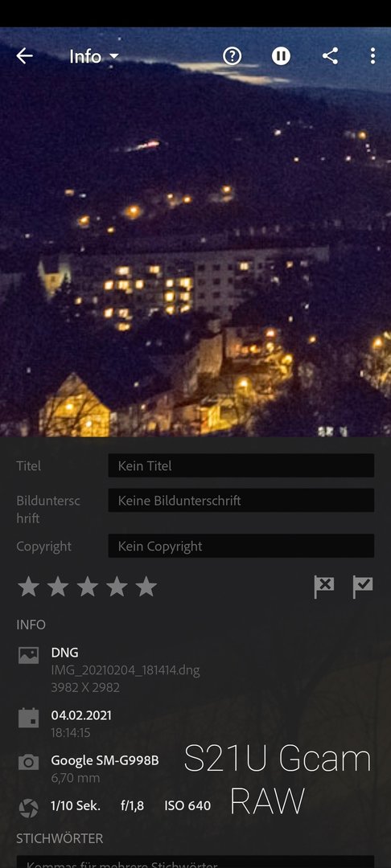This screenshot has width=391, height=868.
Task: Set rating to three stars
Action: coord(88,587)
